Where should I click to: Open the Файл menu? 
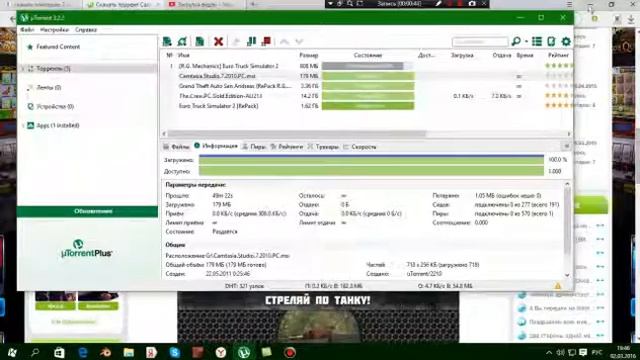click(x=27, y=30)
